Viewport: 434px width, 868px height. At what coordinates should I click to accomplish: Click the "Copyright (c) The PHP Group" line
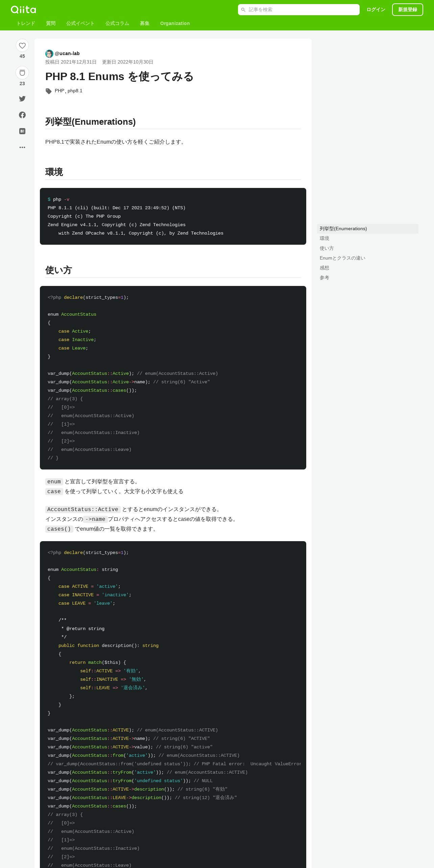[84, 216]
